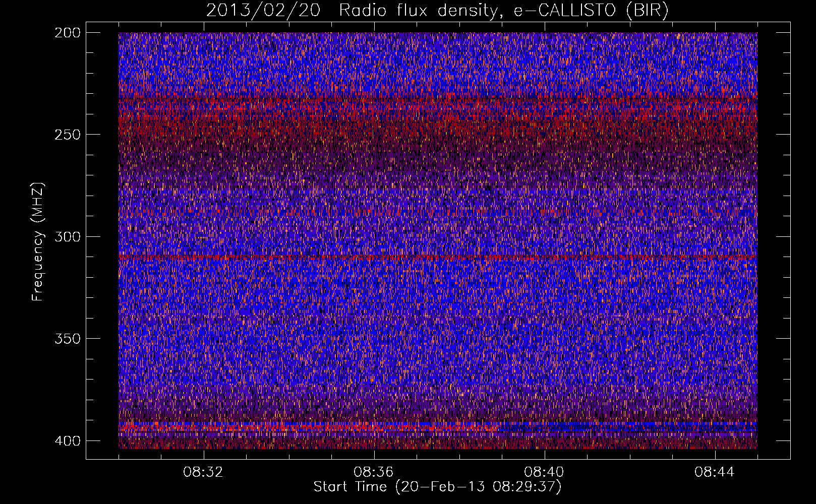Click the 250 frequency tick label
The width and height of the screenshot is (816, 504).
click(67, 135)
